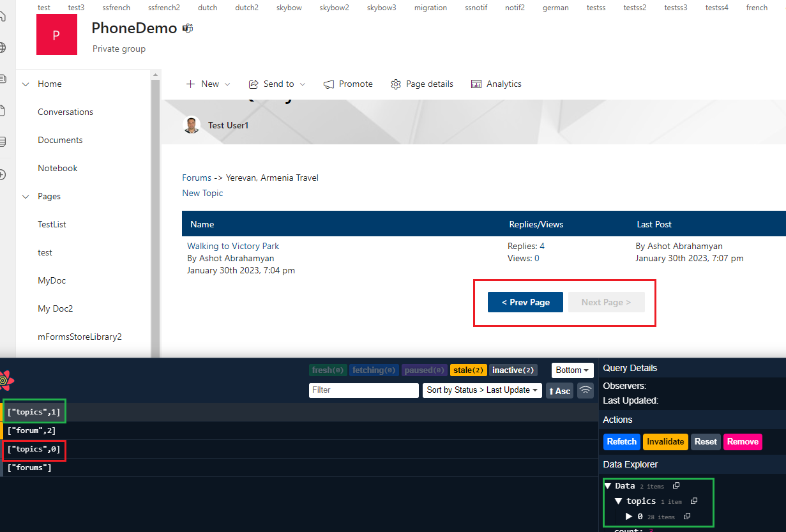Open the Bottom position dropdown
Image resolution: width=786 pixels, height=532 pixels.
pyautogui.click(x=572, y=370)
